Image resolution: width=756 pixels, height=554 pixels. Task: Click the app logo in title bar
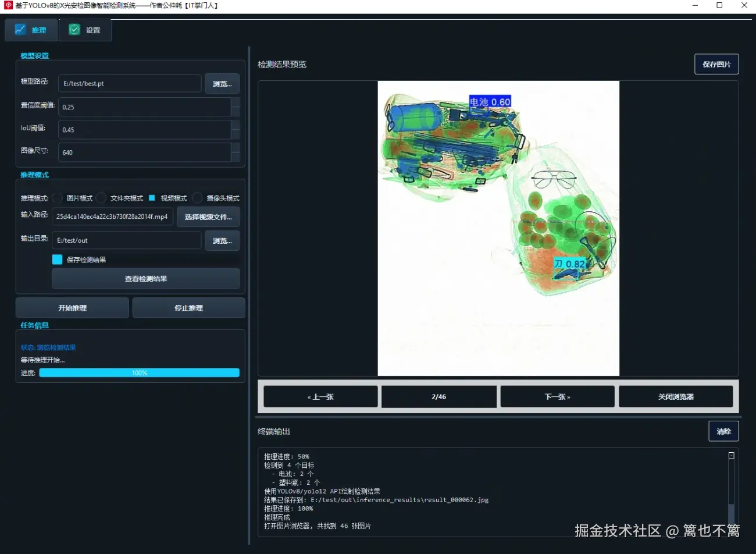pos(8,5)
